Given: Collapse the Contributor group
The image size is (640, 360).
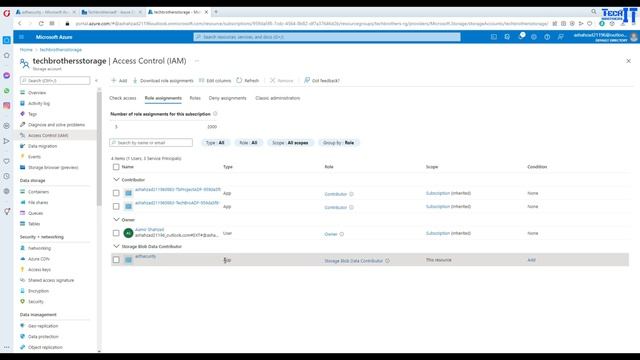Looking at the screenshot, I should pyautogui.click(x=116, y=180).
